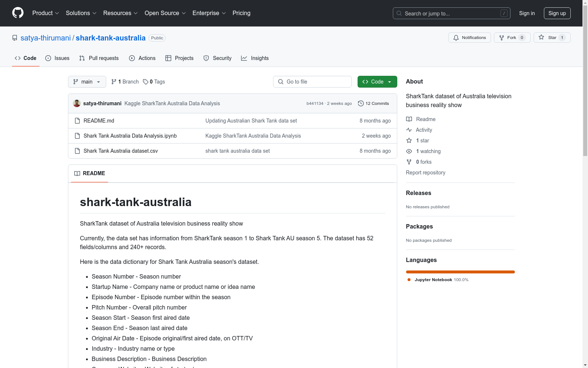The image size is (588, 368).
Task: Open Shark Tank Australia dataset.csv file
Action: [121, 151]
